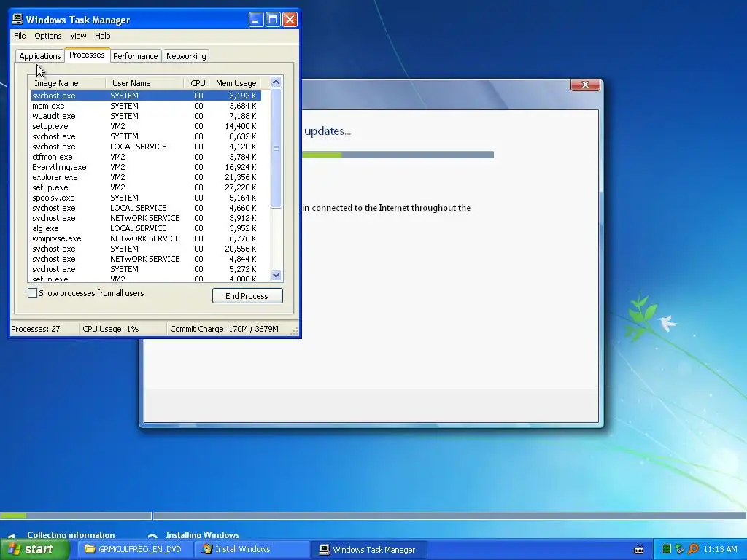
Task: Click the keyboard icon on the taskbar
Action: coord(639,550)
